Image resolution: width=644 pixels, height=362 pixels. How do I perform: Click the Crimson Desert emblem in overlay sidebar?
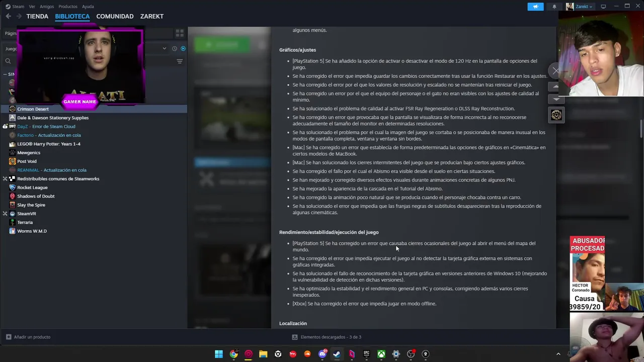coord(556,115)
